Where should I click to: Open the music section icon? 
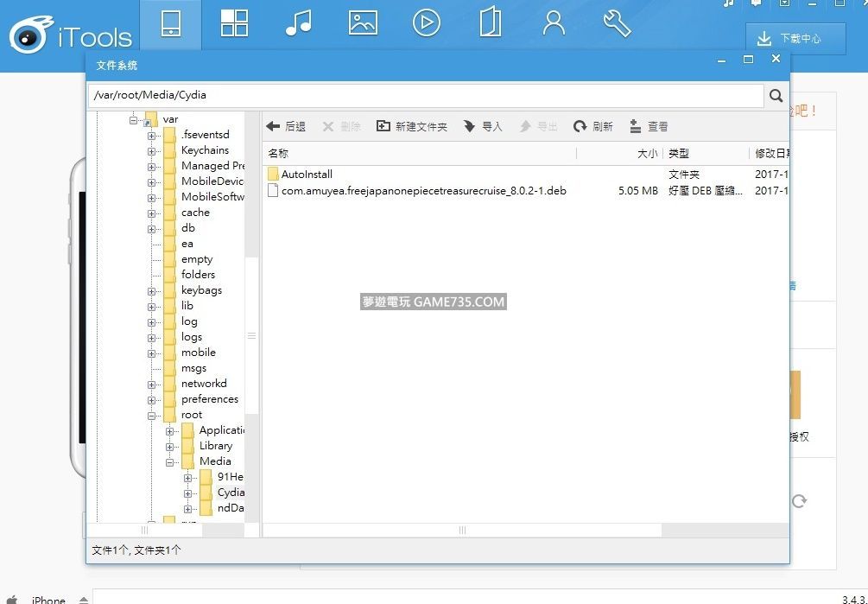(298, 23)
